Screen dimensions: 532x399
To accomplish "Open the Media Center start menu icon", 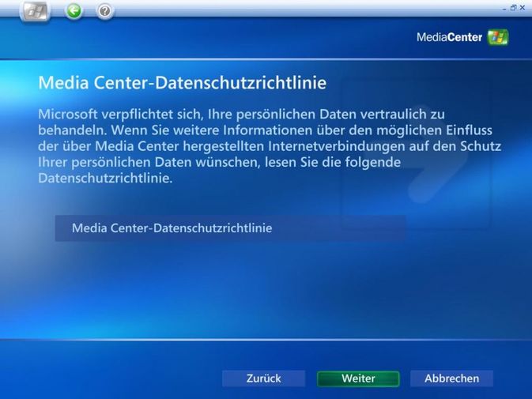I will [x=36, y=11].
